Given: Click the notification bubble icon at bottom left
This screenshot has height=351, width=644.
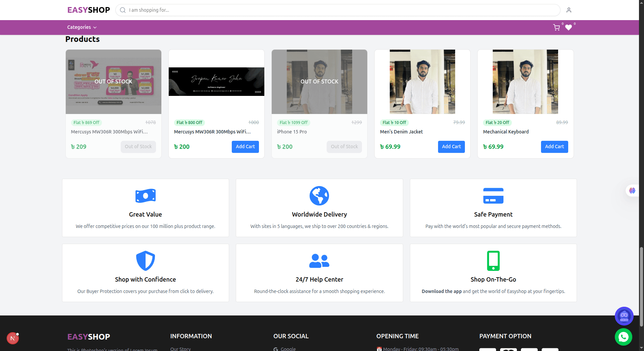Looking at the screenshot, I should pyautogui.click(x=13, y=338).
